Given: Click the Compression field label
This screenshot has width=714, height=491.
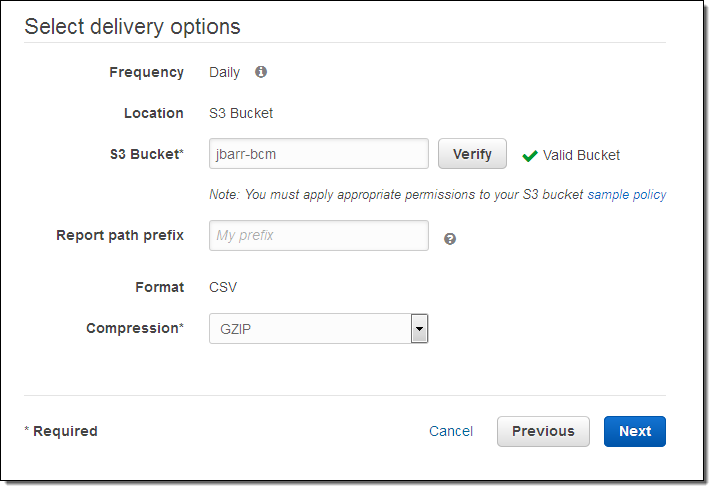Looking at the screenshot, I should (x=134, y=328).
